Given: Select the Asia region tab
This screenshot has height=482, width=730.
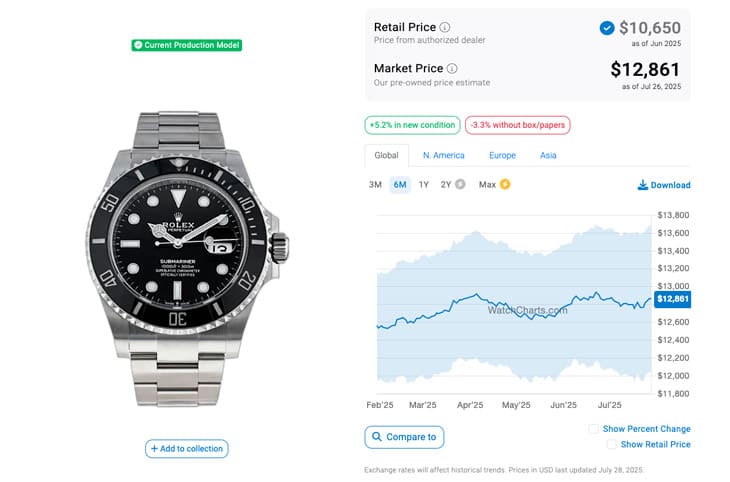Looking at the screenshot, I should pos(548,156).
